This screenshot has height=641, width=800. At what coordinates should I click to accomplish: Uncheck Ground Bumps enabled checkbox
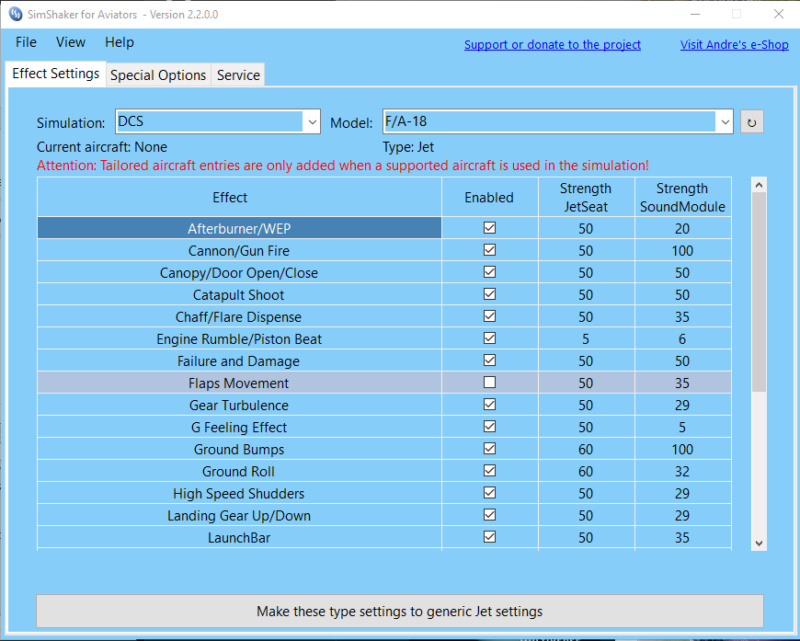[489, 449]
